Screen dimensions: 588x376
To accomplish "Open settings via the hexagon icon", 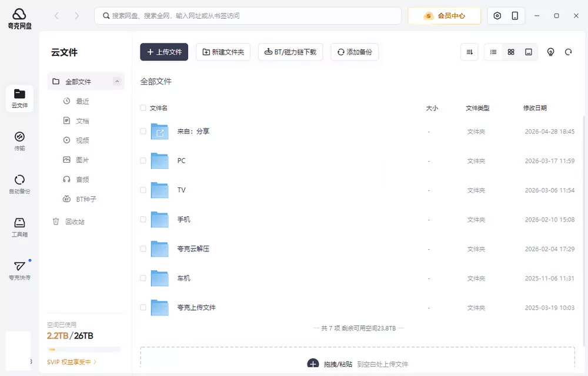I will coord(497,16).
